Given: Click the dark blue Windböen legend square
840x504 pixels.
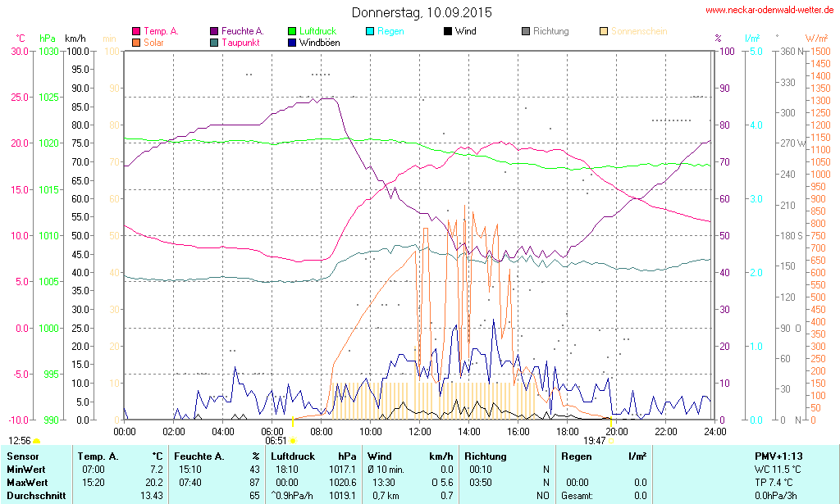Looking at the screenshot, I should click(x=293, y=43).
